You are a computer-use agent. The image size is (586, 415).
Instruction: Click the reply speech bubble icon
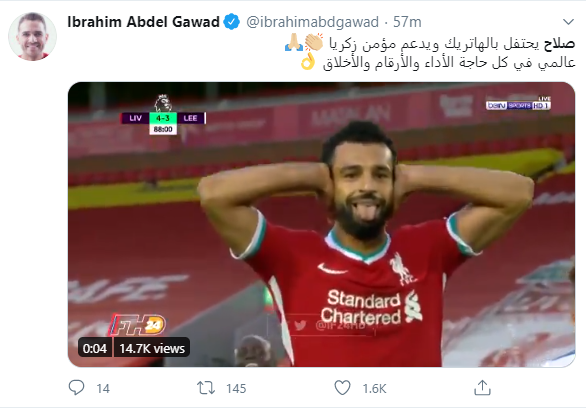pyautogui.click(x=77, y=388)
